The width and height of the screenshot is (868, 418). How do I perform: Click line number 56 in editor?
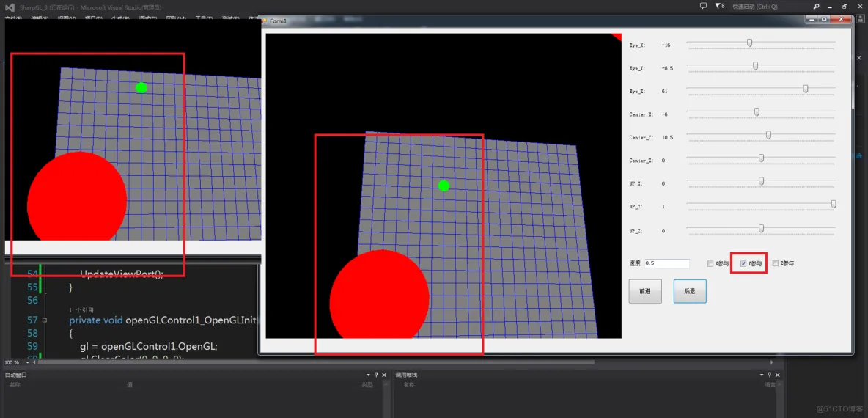[x=32, y=300]
